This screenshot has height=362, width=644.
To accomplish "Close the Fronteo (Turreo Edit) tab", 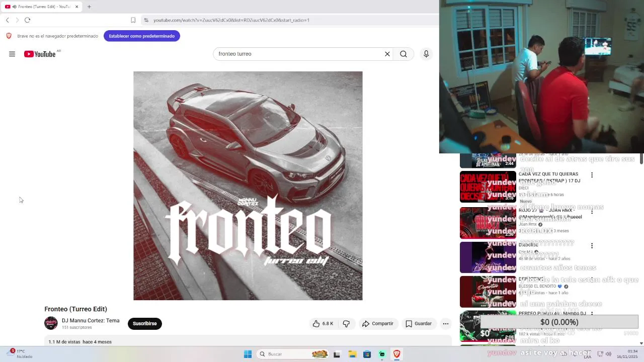I will coord(77,7).
